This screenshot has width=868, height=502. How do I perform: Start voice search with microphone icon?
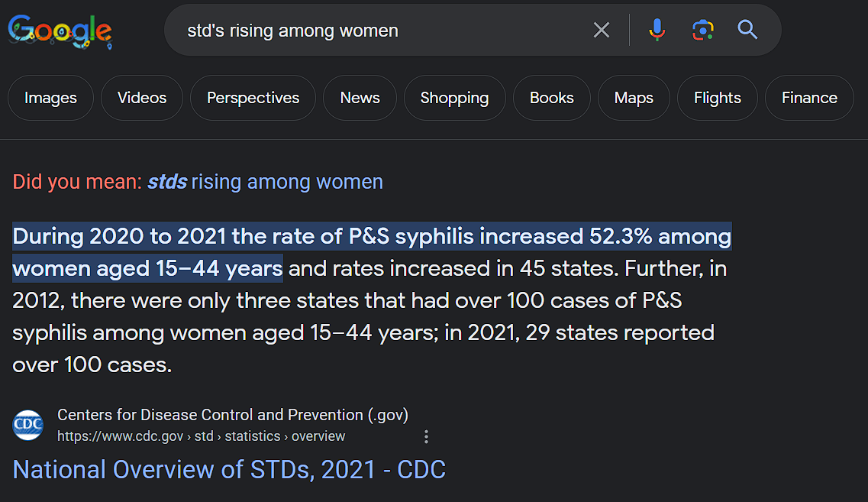[x=657, y=30]
